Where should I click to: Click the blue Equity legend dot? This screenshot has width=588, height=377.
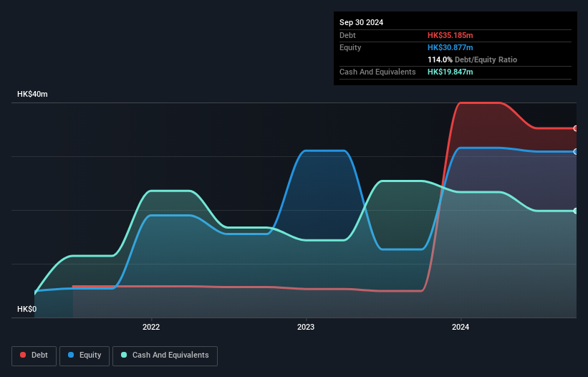(x=71, y=355)
